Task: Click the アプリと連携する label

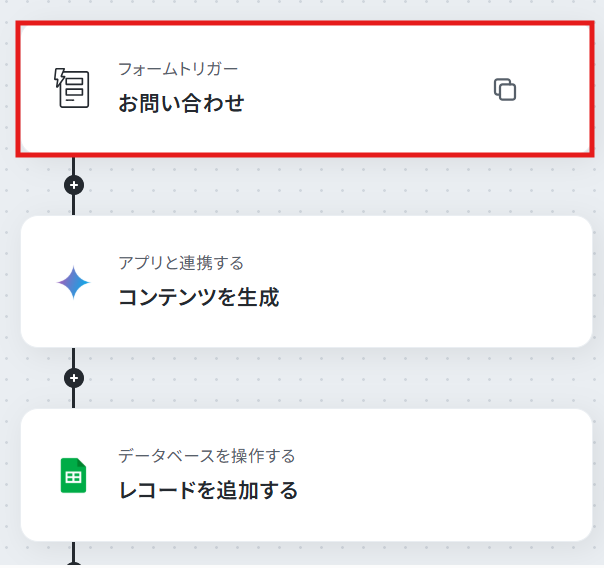Action: (x=181, y=263)
